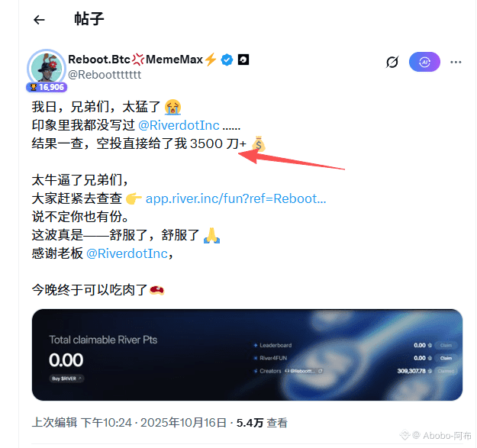Click the copy icon next to the Creators handle

320,371
